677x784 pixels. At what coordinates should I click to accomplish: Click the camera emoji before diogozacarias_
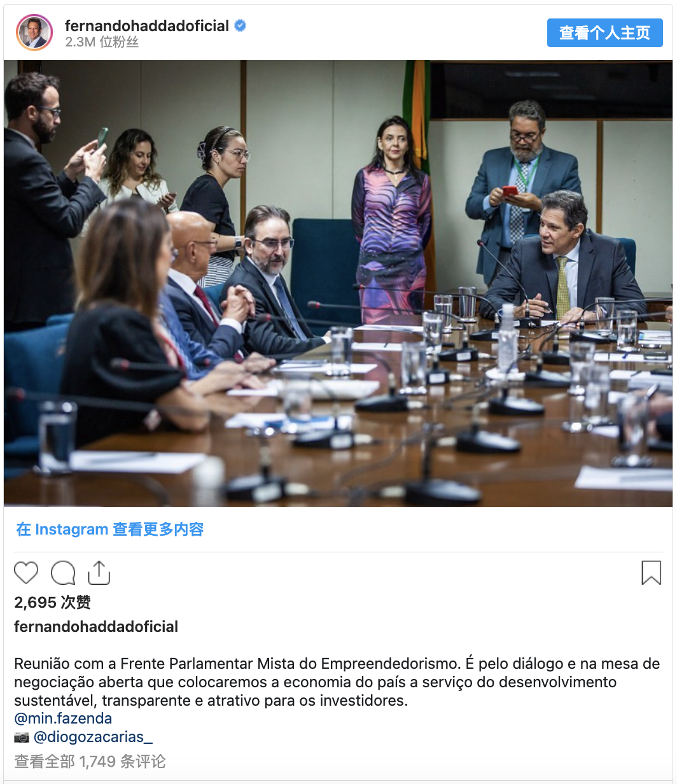point(22,737)
